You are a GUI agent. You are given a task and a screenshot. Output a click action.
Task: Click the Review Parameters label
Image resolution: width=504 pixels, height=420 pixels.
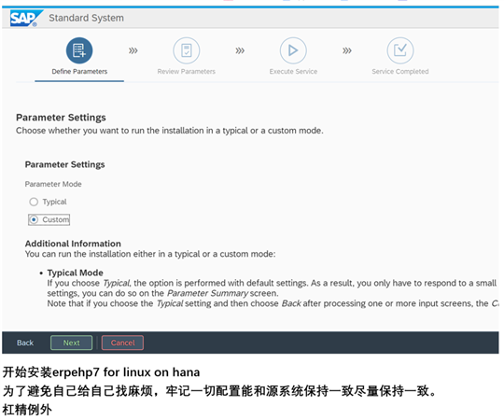coord(187,71)
